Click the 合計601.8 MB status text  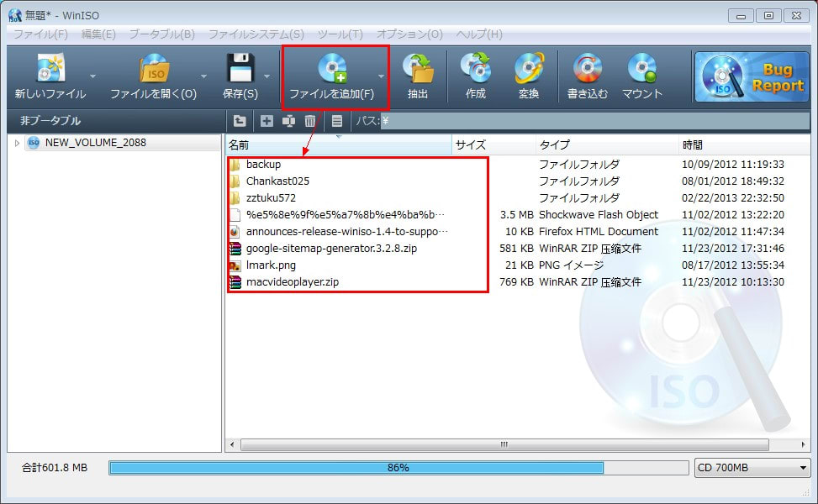click(x=55, y=468)
